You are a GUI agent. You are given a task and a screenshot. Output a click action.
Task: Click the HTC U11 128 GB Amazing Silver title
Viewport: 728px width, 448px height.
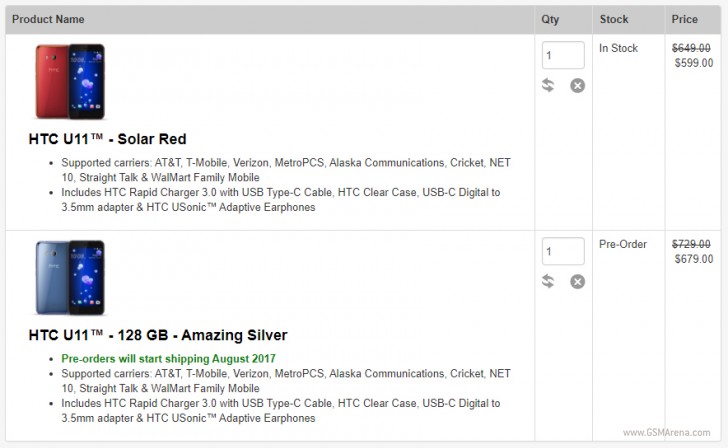point(158,335)
